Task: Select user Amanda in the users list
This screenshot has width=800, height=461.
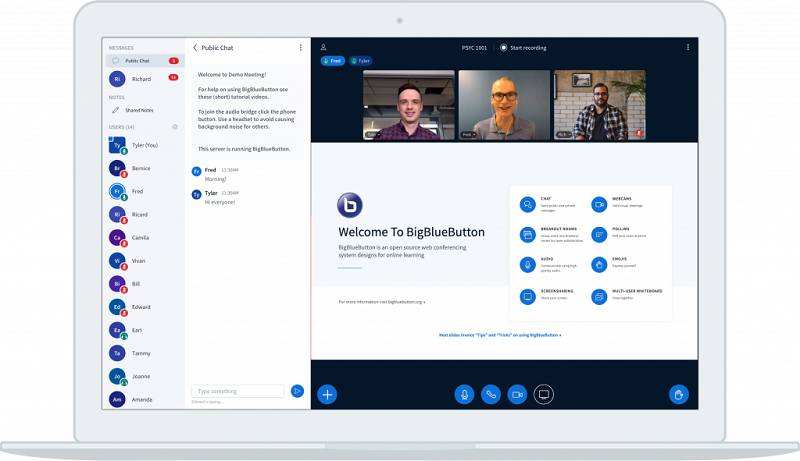Action: point(145,399)
